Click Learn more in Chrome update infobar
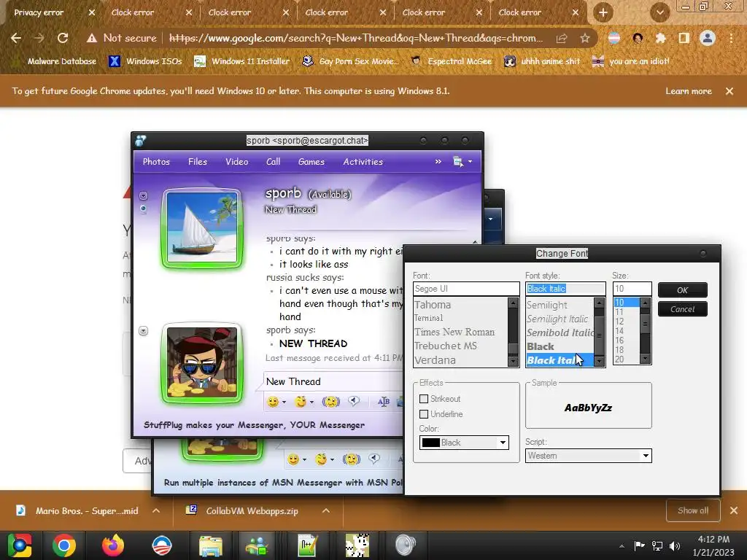Image resolution: width=747 pixels, height=560 pixels. (x=689, y=91)
